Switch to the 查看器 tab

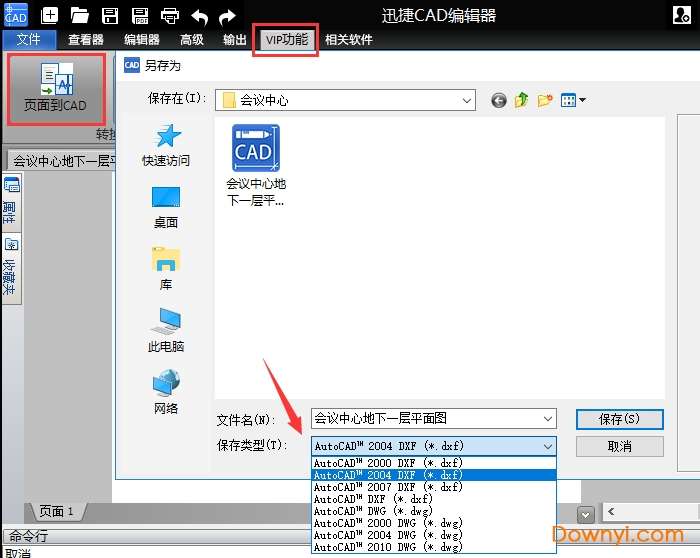(x=86, y=40)
